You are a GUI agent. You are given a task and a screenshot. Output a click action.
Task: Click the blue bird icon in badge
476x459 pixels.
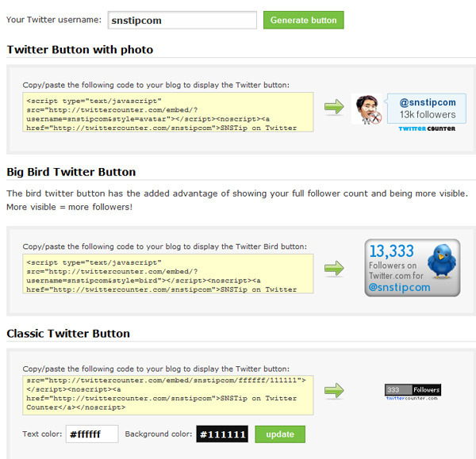pos(442,261)
